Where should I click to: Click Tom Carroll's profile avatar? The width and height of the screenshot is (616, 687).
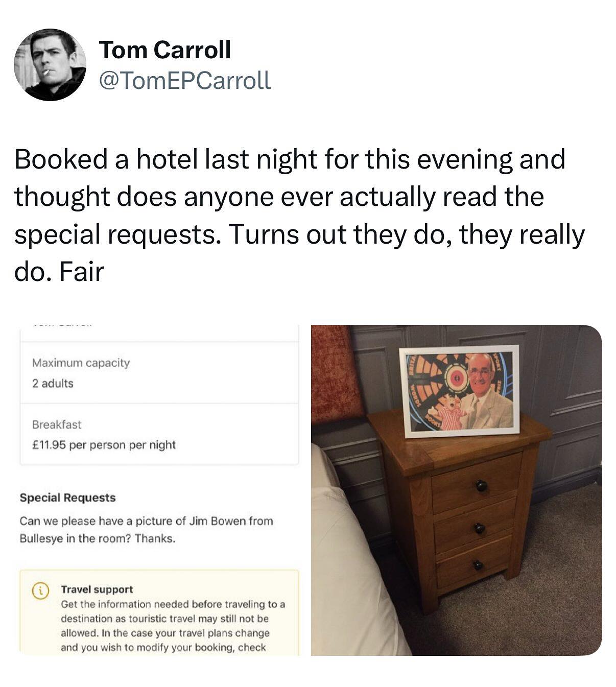pos(50,65)
